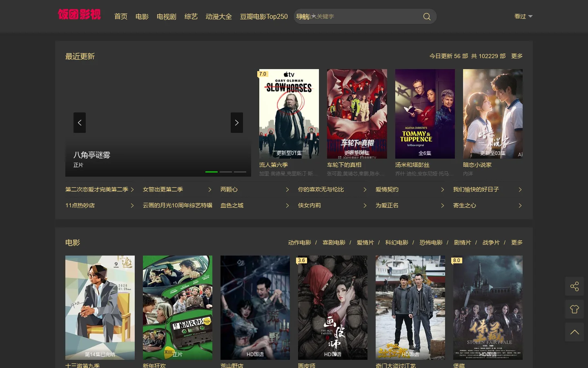Select third carousel indicator bar
The image size is (588, 368).
tap(240, 172)
